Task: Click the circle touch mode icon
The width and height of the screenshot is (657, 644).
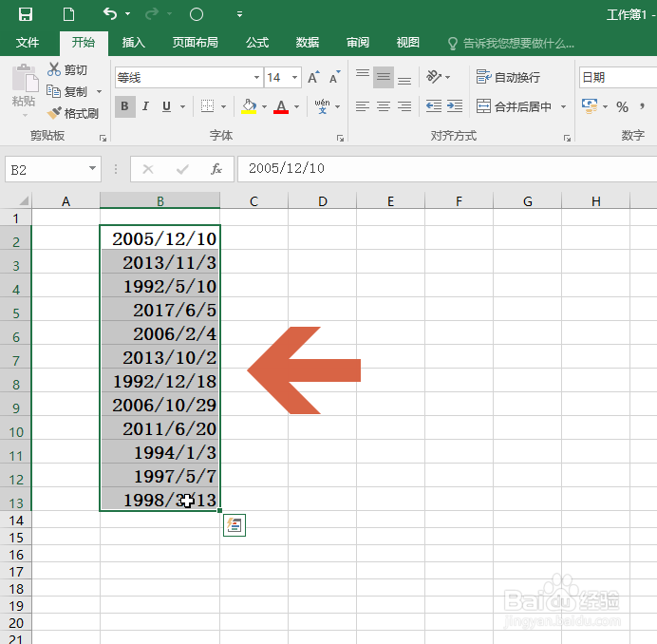Action: point(197,14)
